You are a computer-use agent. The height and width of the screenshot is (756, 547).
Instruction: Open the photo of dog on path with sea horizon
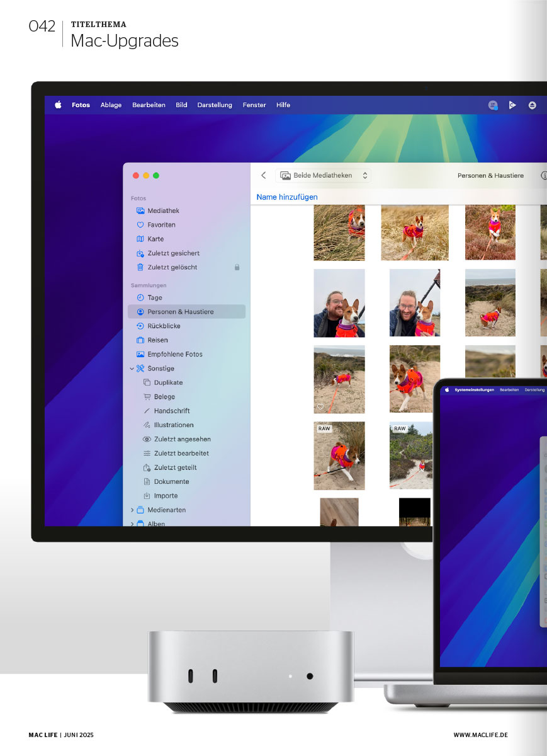pos(490,303)
